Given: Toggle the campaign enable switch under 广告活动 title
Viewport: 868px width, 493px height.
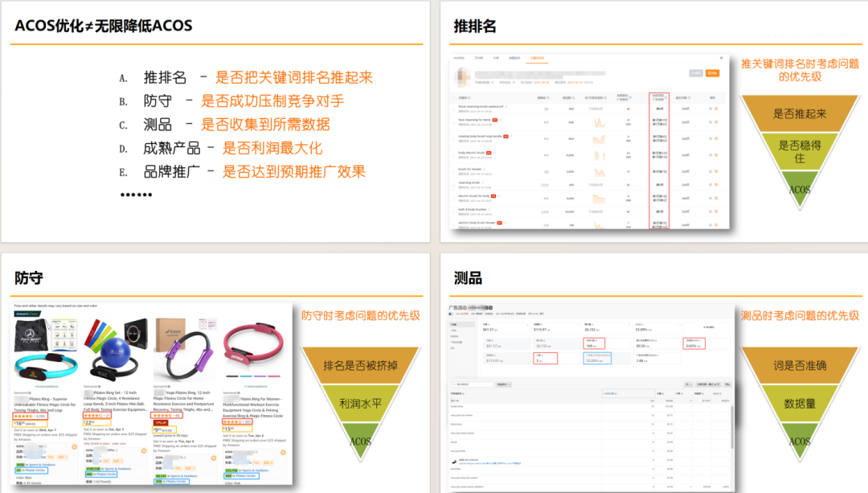Looking at the screenshot, I should (451, 314).
